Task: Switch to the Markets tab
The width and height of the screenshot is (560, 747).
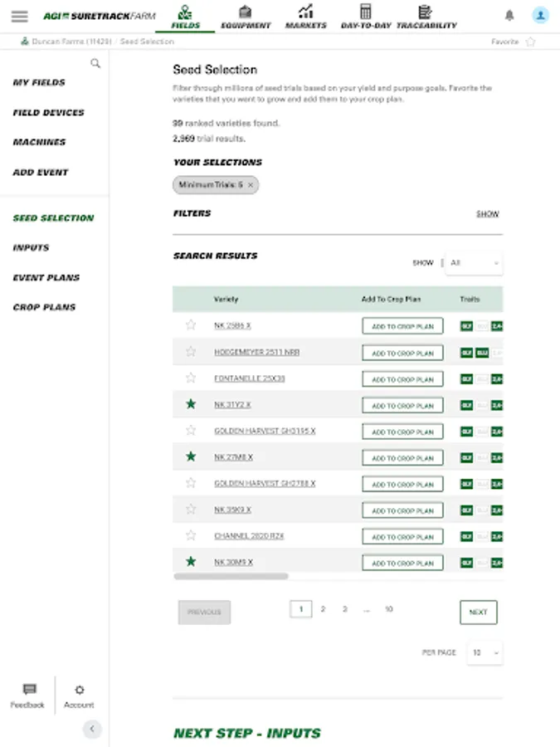Action: (305, 17)
